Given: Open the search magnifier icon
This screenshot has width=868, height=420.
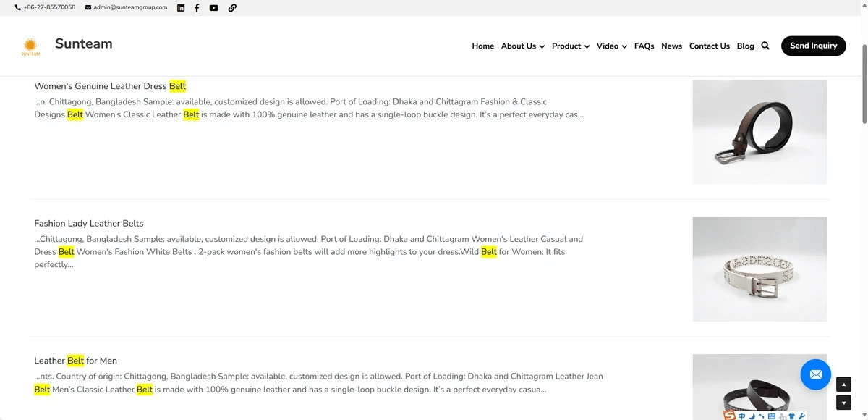Looking at the screenshot, I should (765, 46).
